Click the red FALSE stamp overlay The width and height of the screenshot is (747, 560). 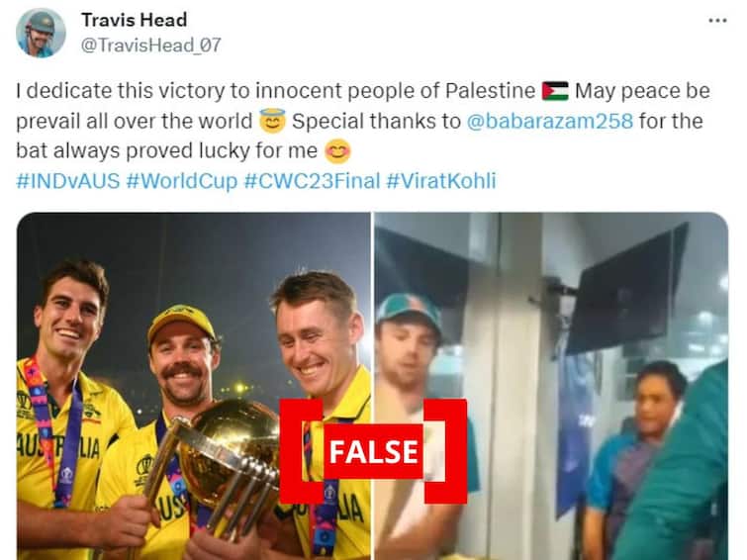coord(373,451)
